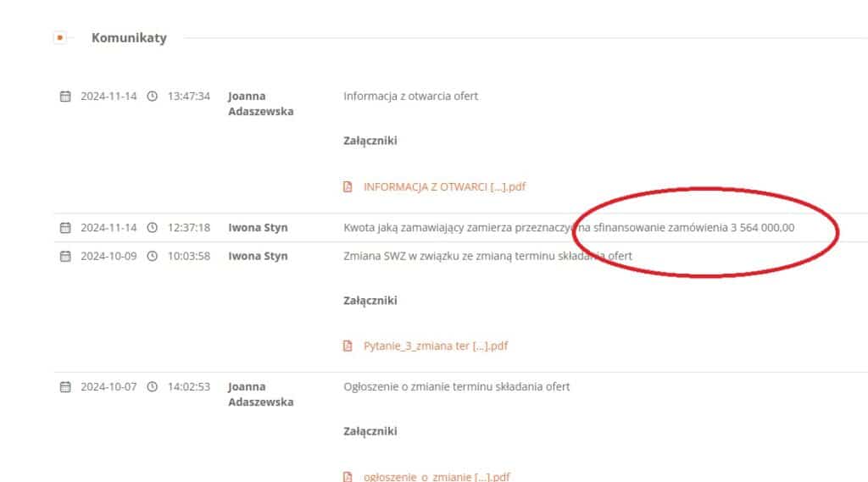The width and height of the screenshot is (868, 482).
Task: Click clock icon next to 14:02:53
Action: click(x=153, y=387)
